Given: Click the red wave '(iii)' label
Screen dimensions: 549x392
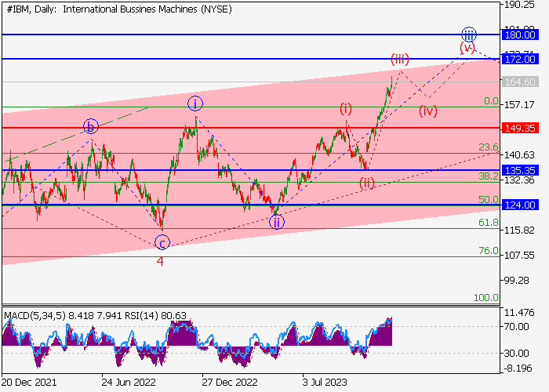Looking at the screenshot, I should [400, 59].
